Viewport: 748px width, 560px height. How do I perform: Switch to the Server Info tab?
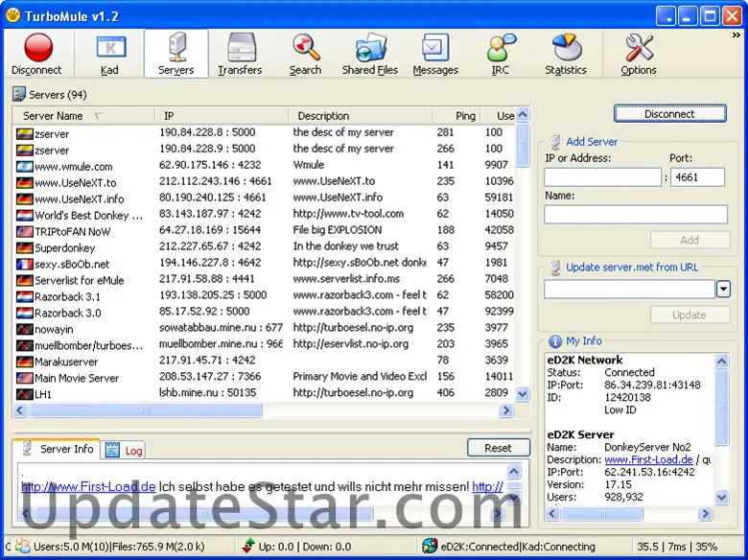click(57, 449)
